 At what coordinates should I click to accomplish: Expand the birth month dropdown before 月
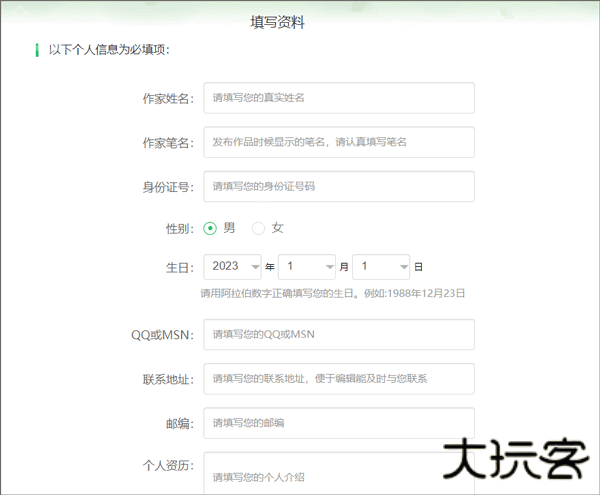[307, 267]
